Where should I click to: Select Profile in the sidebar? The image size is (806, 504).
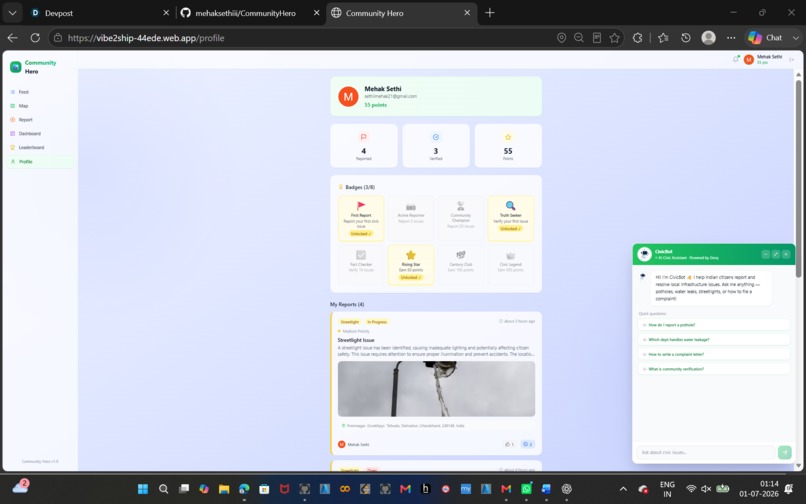pos(39,161)
